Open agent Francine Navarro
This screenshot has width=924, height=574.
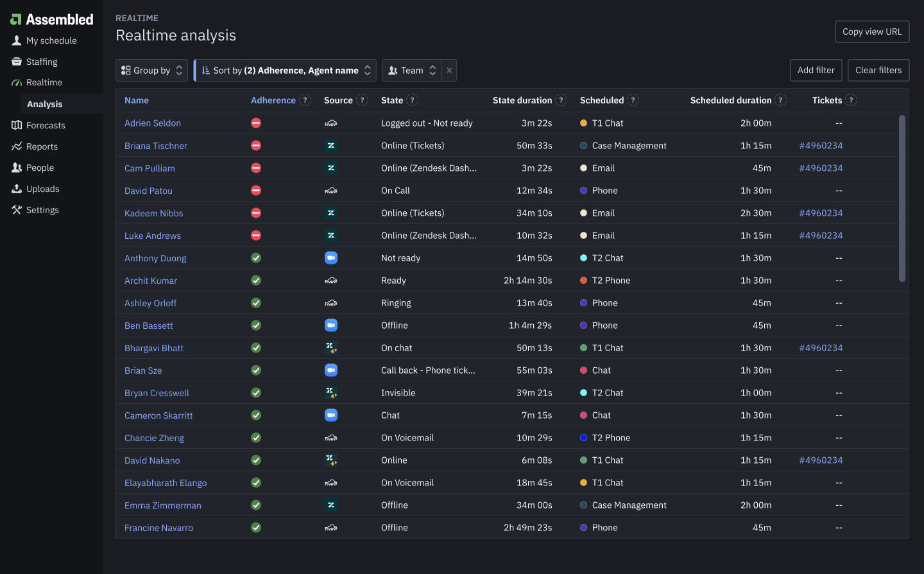click(158, 528)
